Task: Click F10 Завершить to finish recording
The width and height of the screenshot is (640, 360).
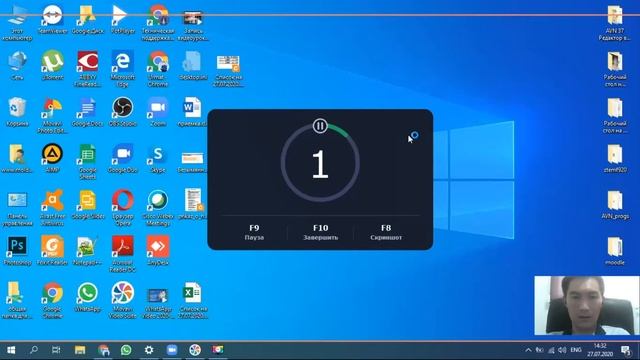Action: point(320,232)
